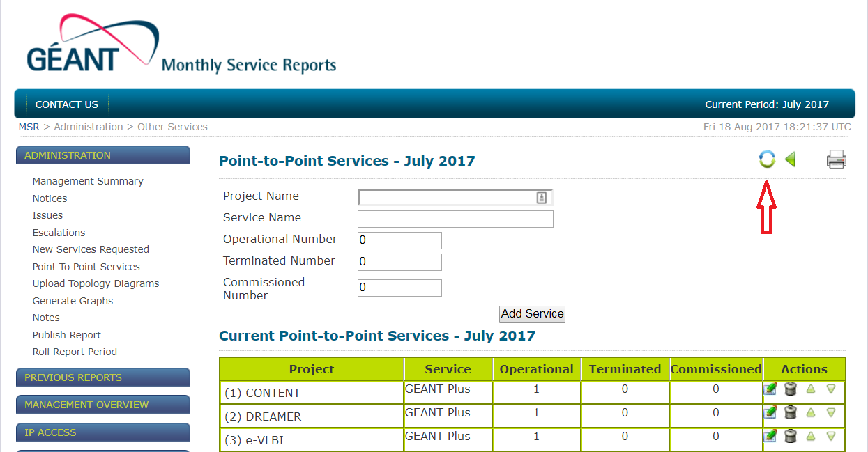Move the CONTENT row down

coord(830,389)
